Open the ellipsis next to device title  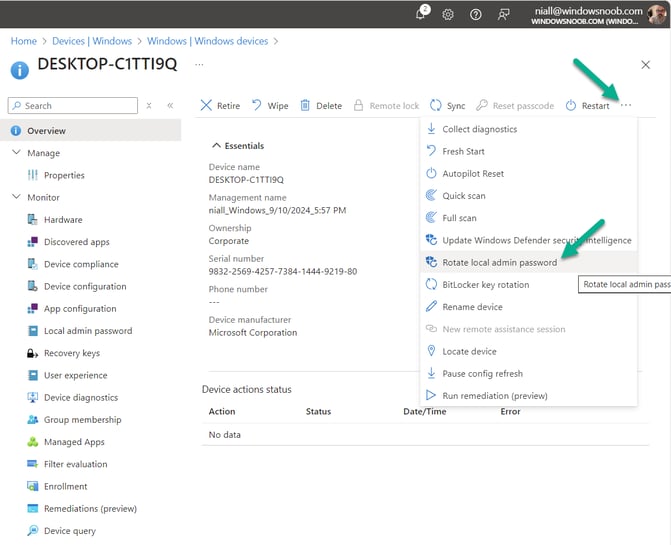pos(199,65)
